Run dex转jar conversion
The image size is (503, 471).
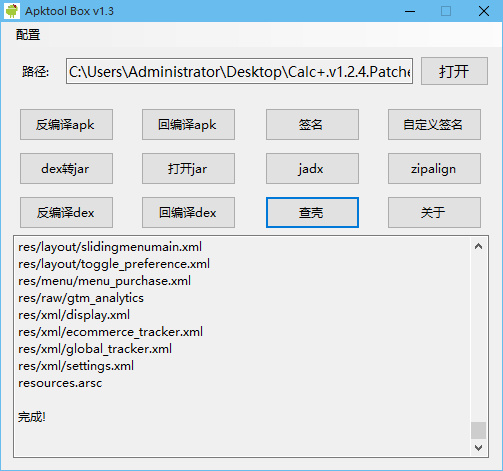(x=66, y=169)
